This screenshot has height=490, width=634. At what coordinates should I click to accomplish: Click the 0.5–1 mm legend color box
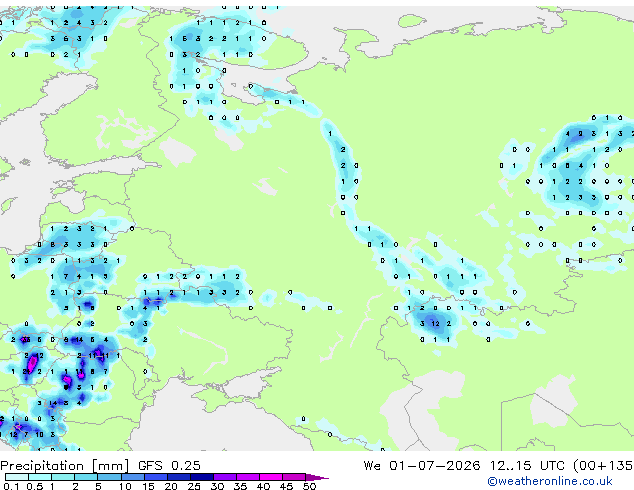(x=40, y=477)
